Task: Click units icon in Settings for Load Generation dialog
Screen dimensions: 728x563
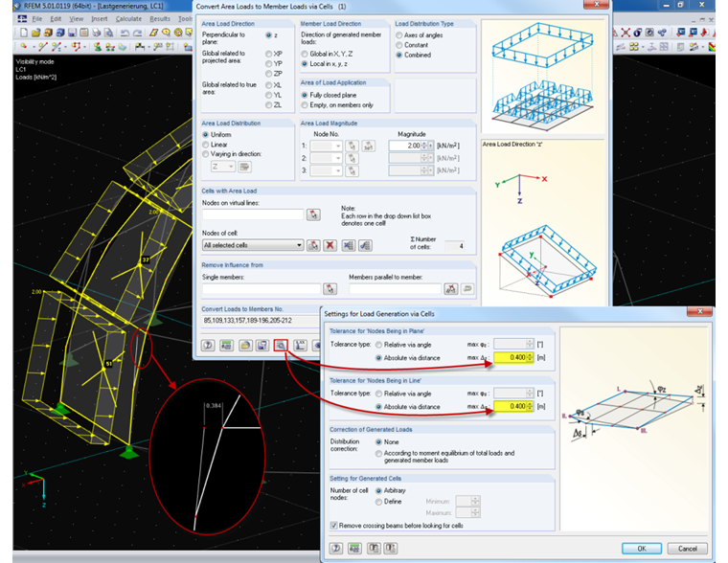Action: coord(354,548)
